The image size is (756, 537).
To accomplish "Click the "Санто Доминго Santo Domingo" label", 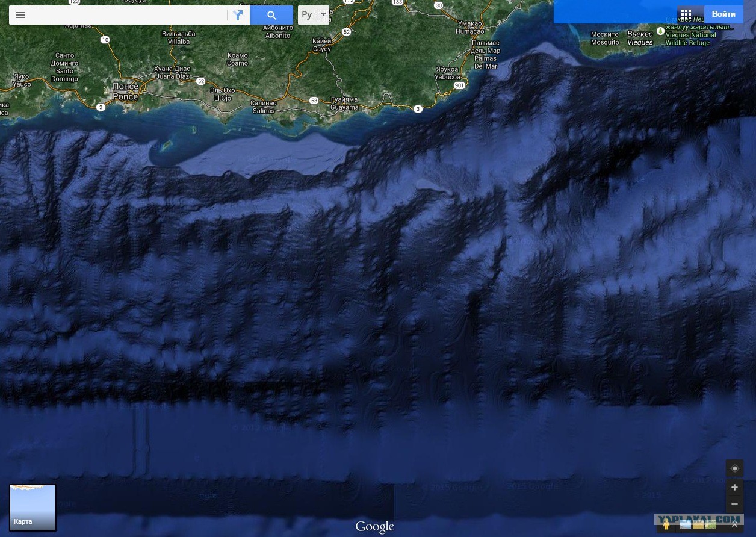I will [64, 67].
